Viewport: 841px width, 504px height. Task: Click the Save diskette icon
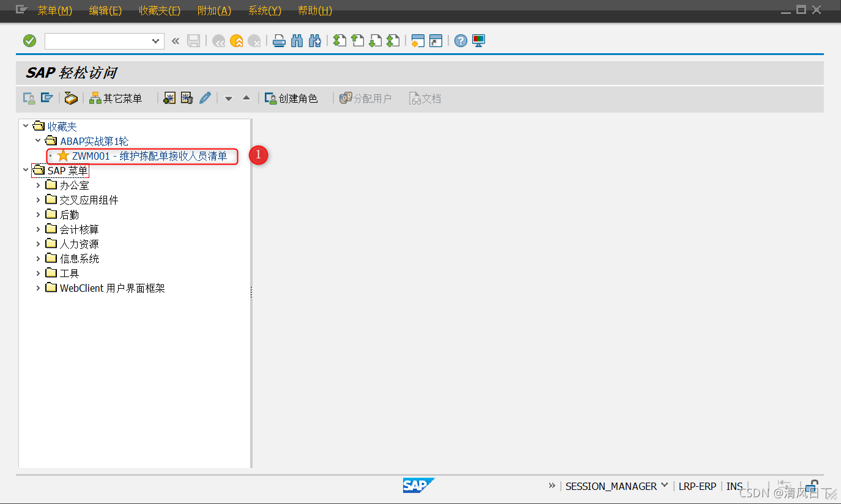coord(194,41)
